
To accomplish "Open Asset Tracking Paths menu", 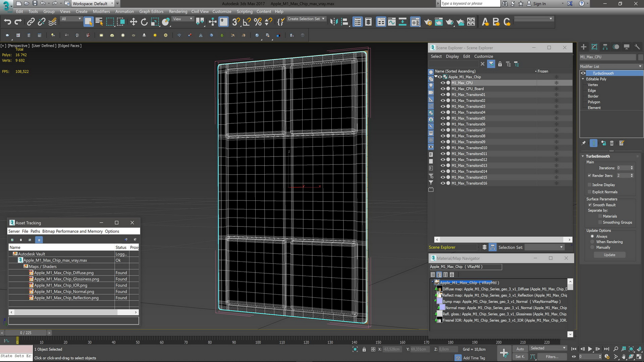I will [35, 231].
